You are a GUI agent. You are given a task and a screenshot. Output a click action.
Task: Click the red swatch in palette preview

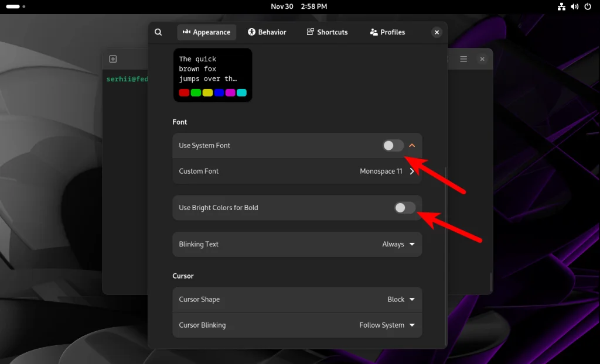click(x=184, y=92)
